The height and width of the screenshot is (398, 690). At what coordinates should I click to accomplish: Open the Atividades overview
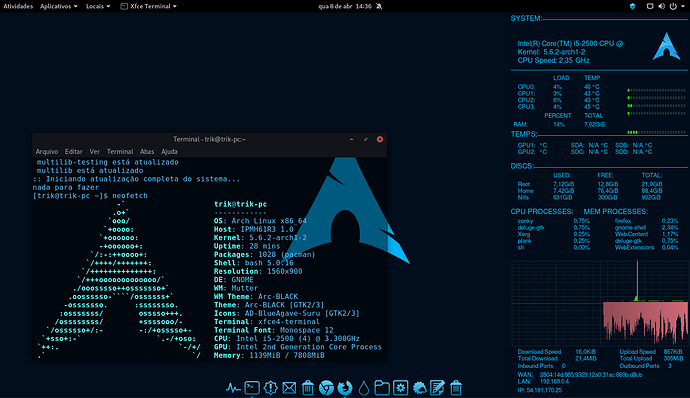[18, 6]
